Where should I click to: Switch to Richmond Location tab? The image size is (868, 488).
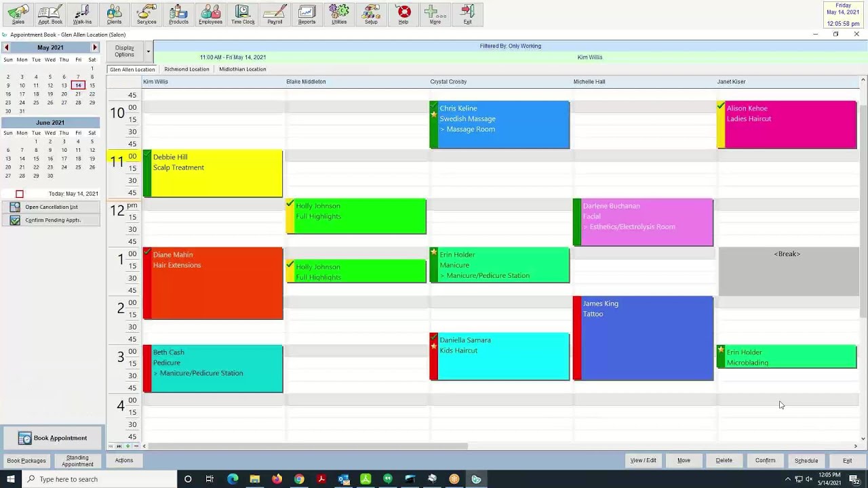click(186, 69)
